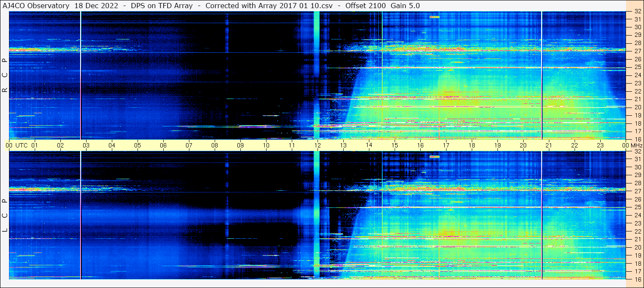Click 32 MHz on LCP frequency scale
The image size is (644, 288).
[x=637, y=151]
